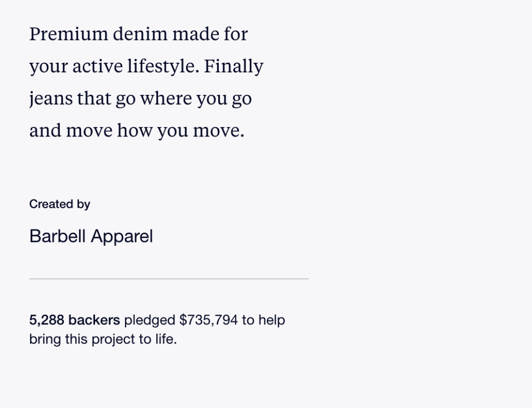Click the word 'denim' in the headline
Image resolution: width=532 pixels, height=408 pixels.
(140, 34)
